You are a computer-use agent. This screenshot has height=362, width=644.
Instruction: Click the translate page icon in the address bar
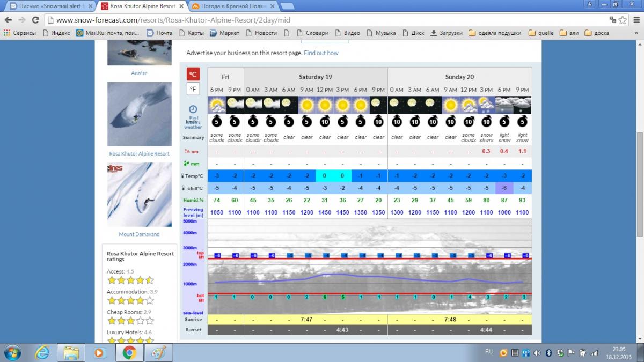(613, 20)
